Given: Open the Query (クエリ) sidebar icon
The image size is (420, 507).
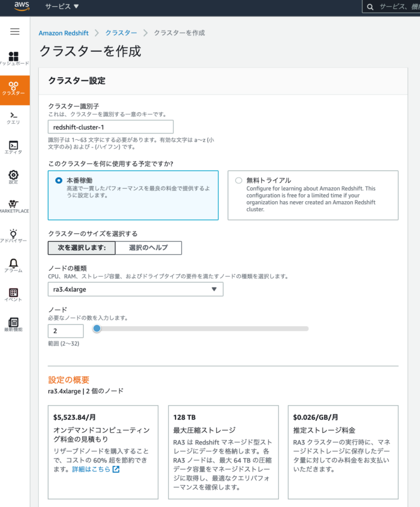Looking at the screenshot, I should pyautogui.click(x=14, y=117).
